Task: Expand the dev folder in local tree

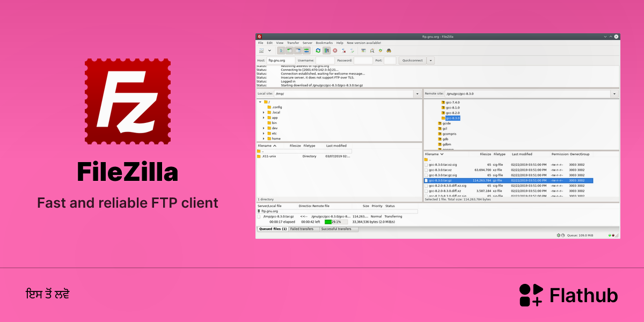Action: (264, 128)
